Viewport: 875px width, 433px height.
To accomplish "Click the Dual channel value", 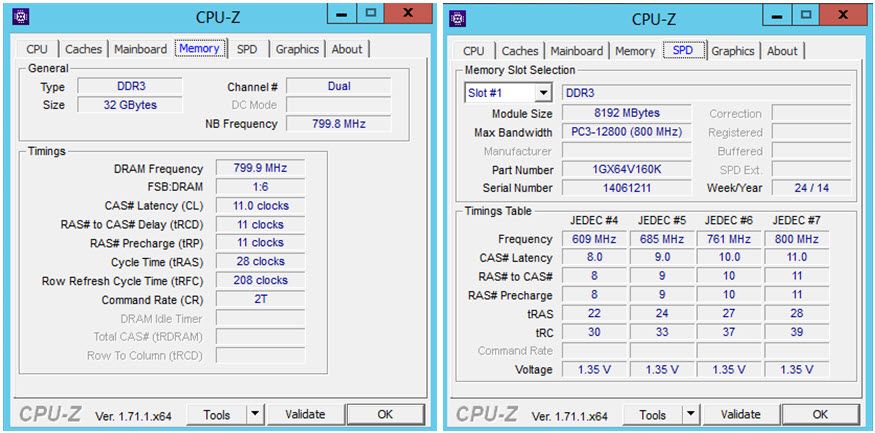I will 339,86.
